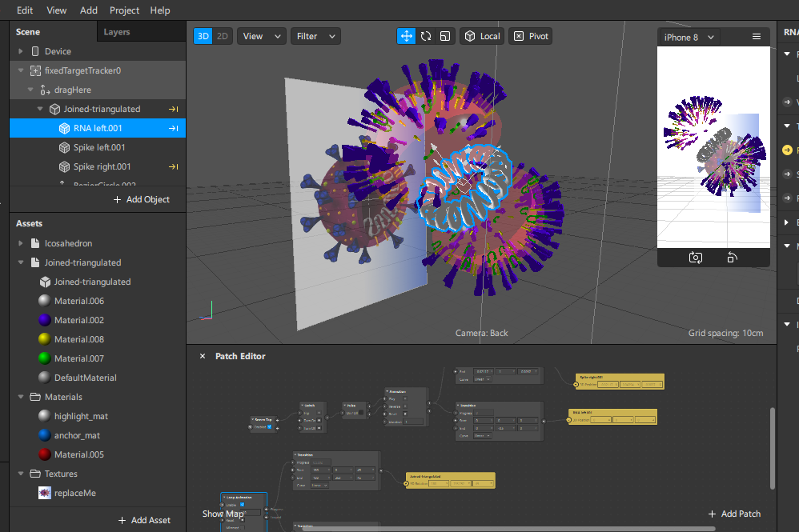Expand the Device tree item
799x532 pixels.
tap(20, 51)
